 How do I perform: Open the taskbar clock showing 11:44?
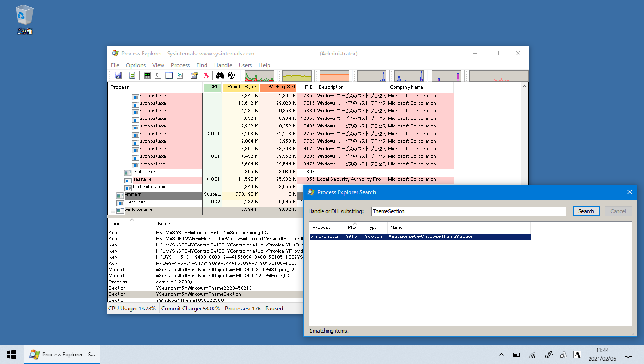click(602, 354)
